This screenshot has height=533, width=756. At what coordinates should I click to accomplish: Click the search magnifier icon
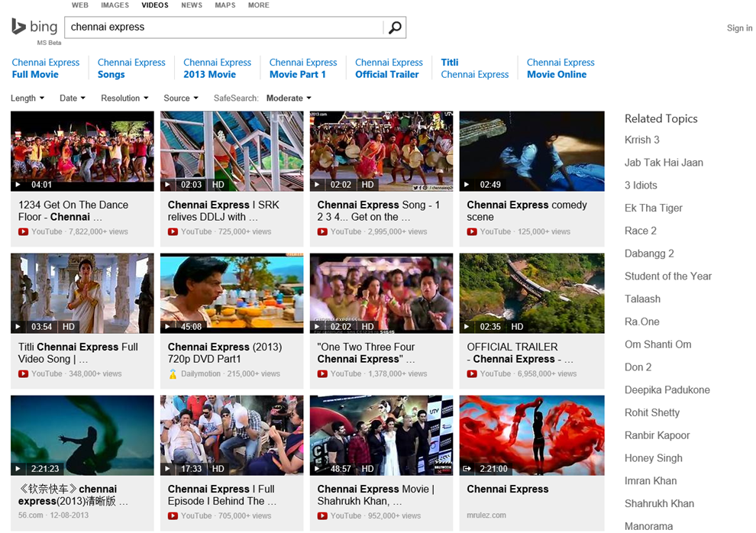(394, 27)
